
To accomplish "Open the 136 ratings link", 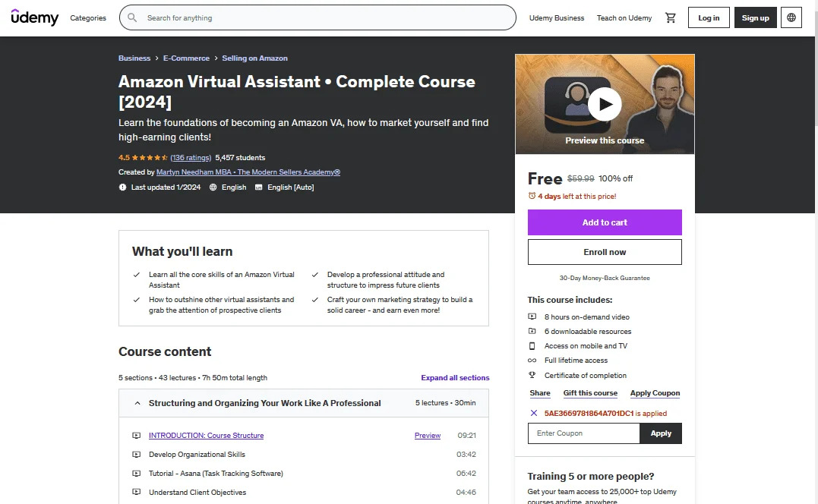I will point(191,157).
